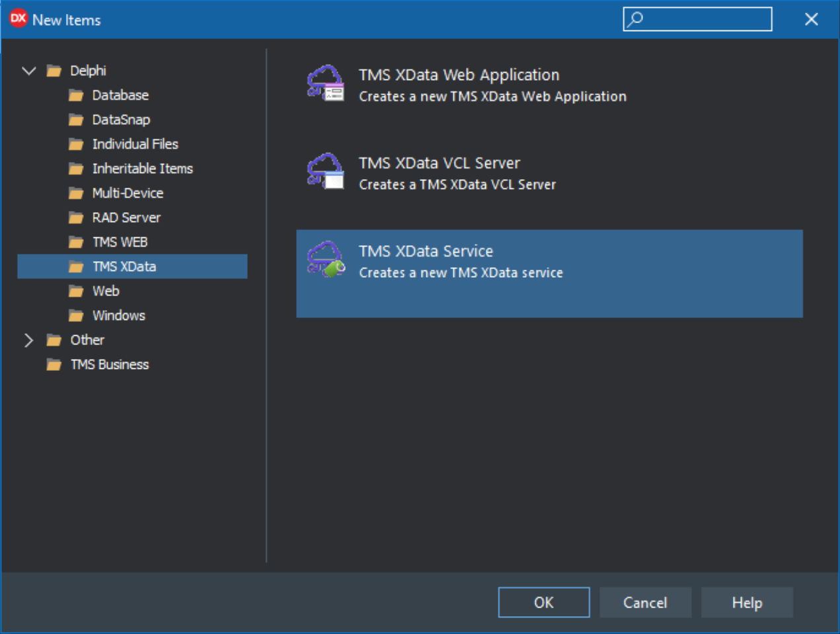Click the Web folder icon

(76, 291)
